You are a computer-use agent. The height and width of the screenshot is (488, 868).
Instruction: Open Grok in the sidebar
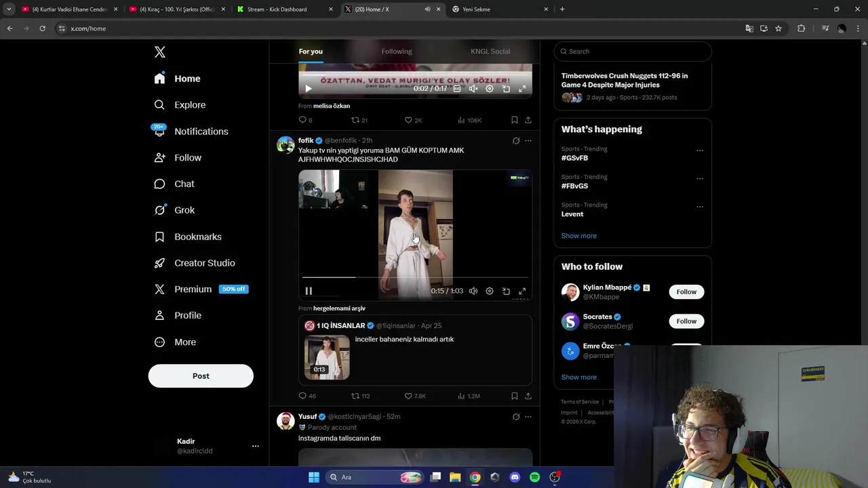coord(174,210)
